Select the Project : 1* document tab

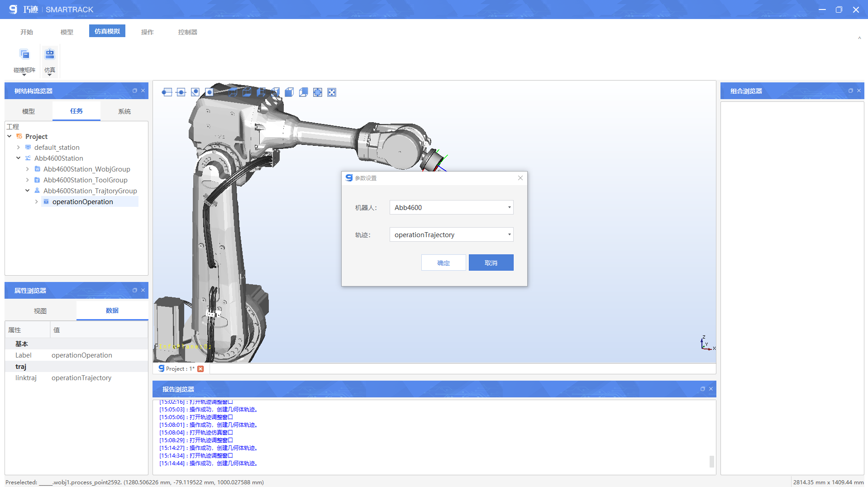(x=180, y=369)
